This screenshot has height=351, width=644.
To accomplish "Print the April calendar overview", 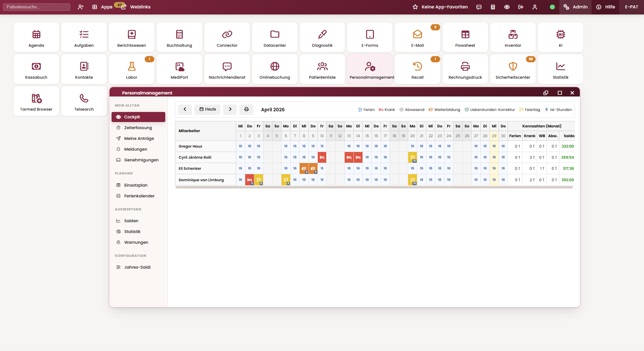I will coord(247,109).
